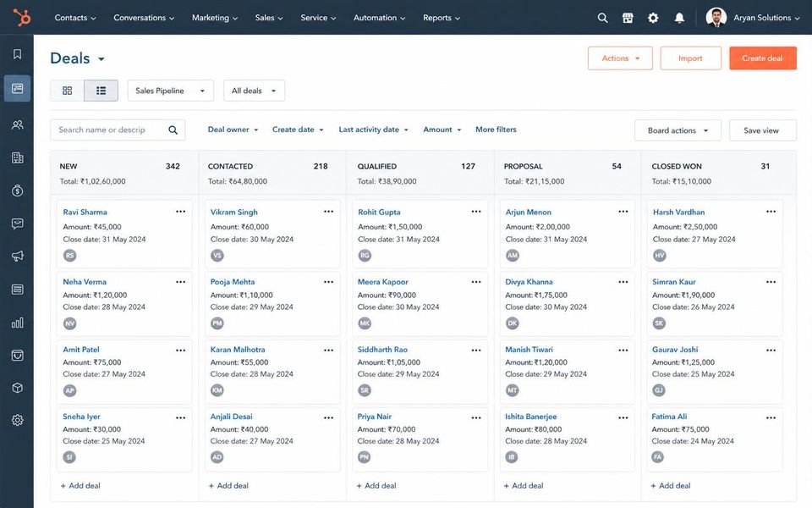Open the Create date filter
This screenshot has height=508, width=812.
point(298,130)
